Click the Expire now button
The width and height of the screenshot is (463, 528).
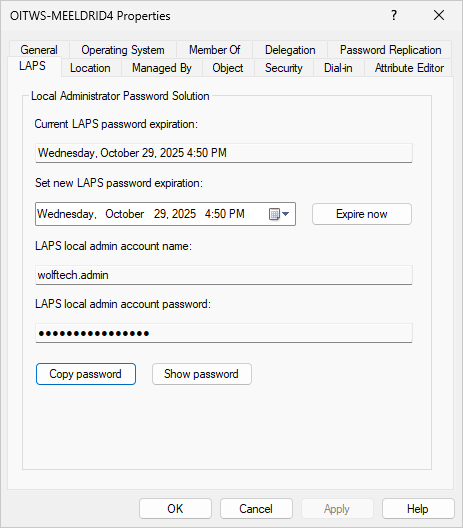point(362,214)
